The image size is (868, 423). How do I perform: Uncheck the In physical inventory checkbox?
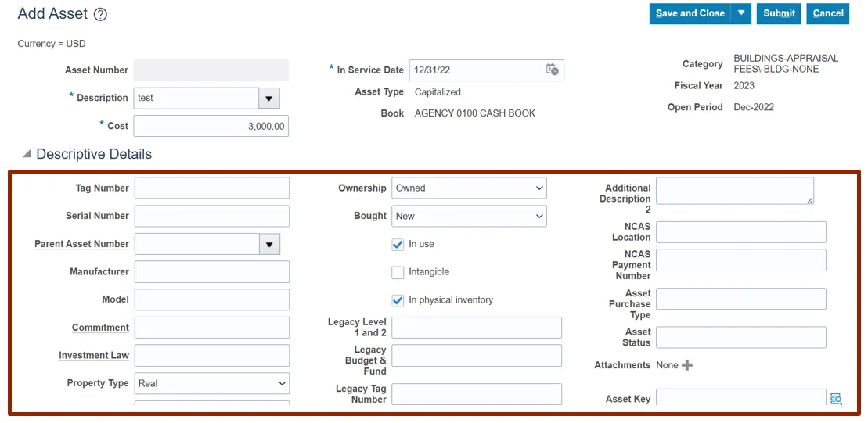pos(398,300)
